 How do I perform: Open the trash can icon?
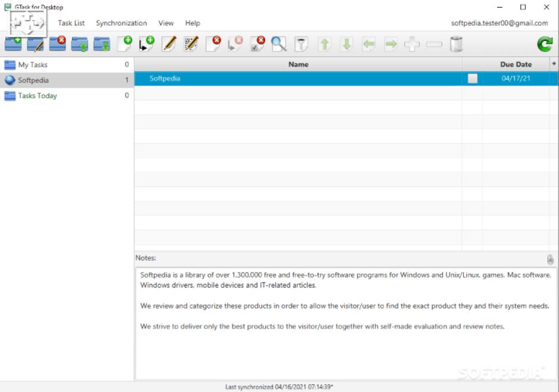(456, 44)
